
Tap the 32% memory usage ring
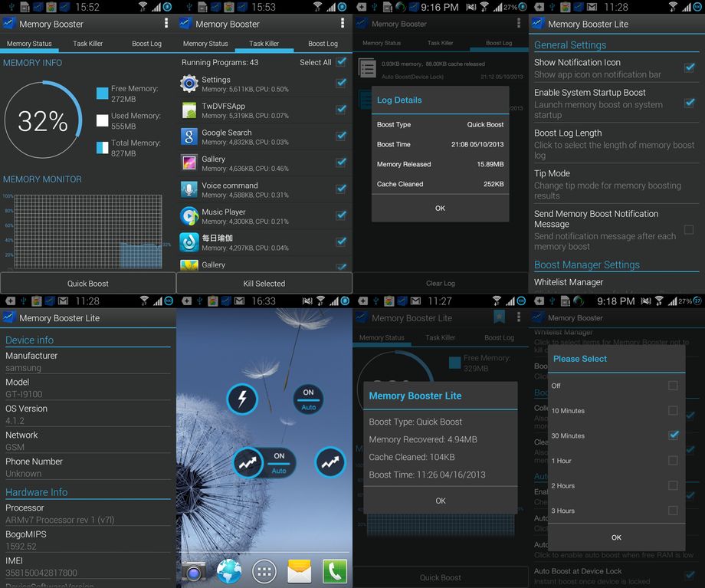(43, 120)
